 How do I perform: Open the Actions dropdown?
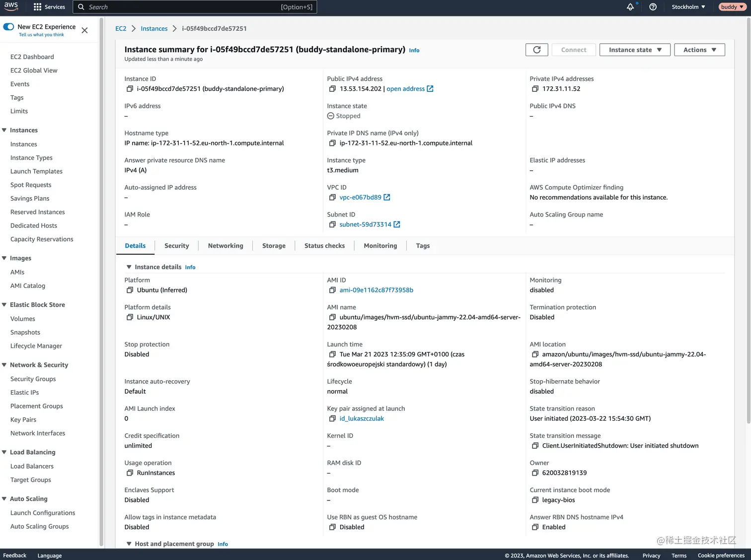click(699, 50)
